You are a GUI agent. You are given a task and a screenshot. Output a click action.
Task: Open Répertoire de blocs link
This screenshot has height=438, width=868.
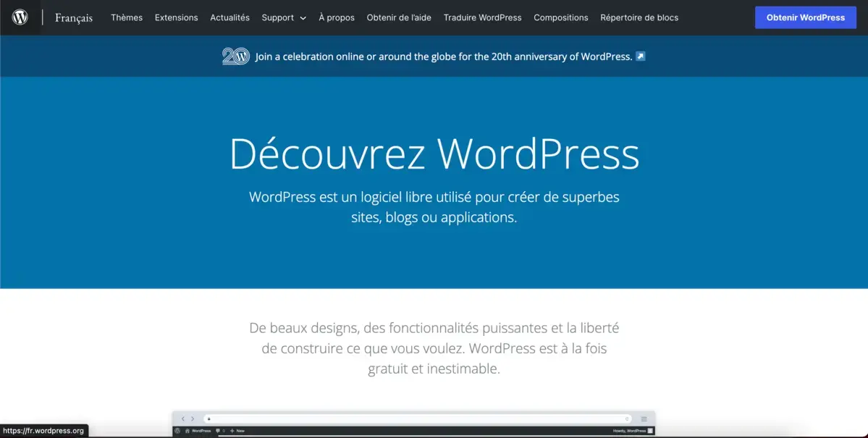639,17
